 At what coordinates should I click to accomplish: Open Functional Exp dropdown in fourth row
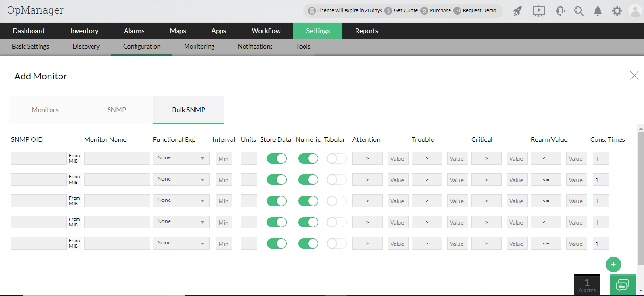(181, 222)
